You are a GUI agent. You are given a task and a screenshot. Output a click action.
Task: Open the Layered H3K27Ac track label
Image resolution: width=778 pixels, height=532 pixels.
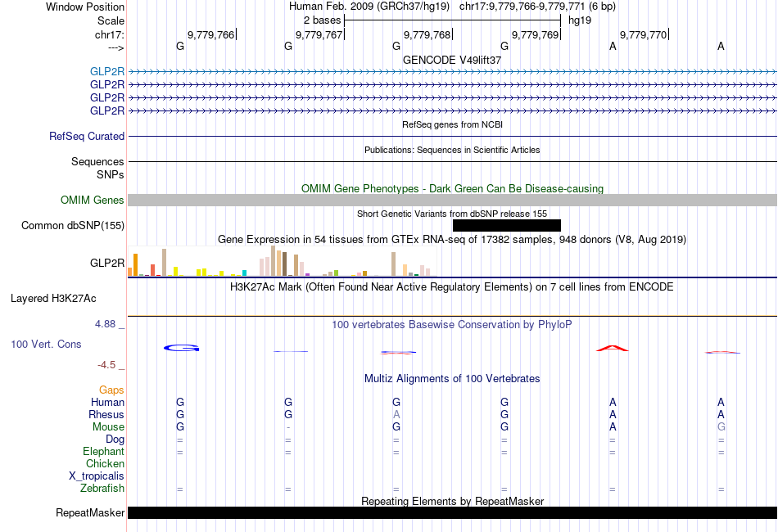53,299
